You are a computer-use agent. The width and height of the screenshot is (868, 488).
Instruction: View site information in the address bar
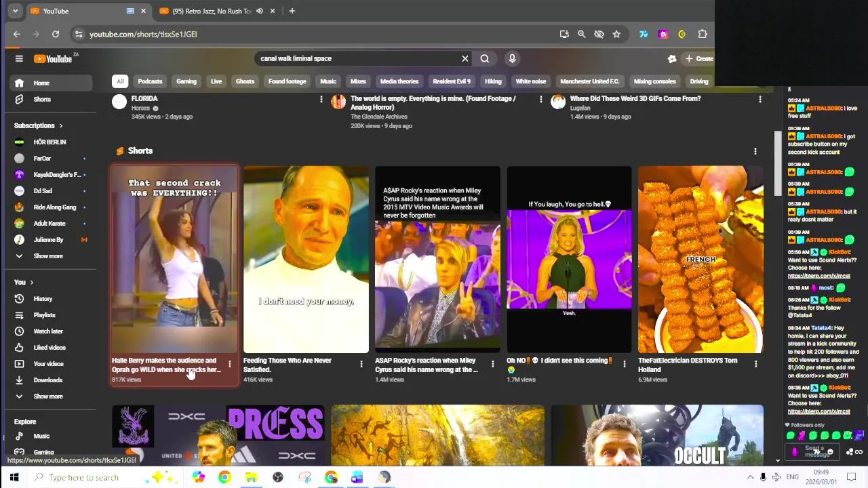click(79, 35)
